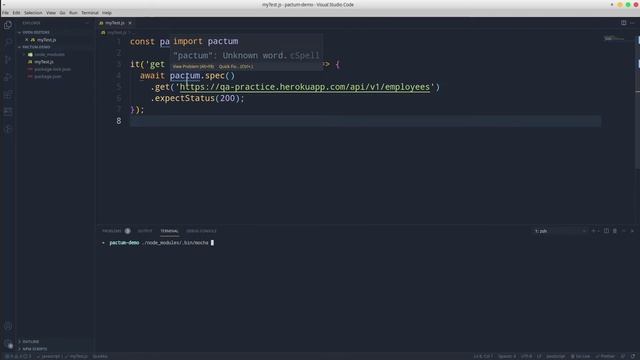
Task: Open the Go menu
Action: (62, 13)
